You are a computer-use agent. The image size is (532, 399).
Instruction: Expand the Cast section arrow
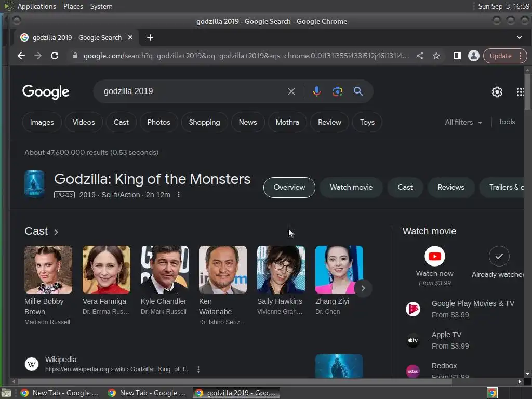56,232
